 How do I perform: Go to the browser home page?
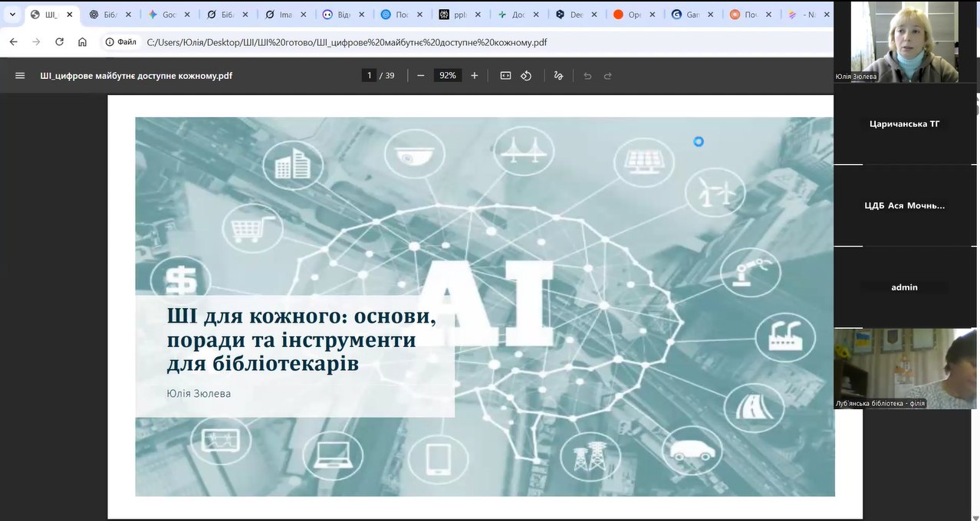[x=82, y=42]
